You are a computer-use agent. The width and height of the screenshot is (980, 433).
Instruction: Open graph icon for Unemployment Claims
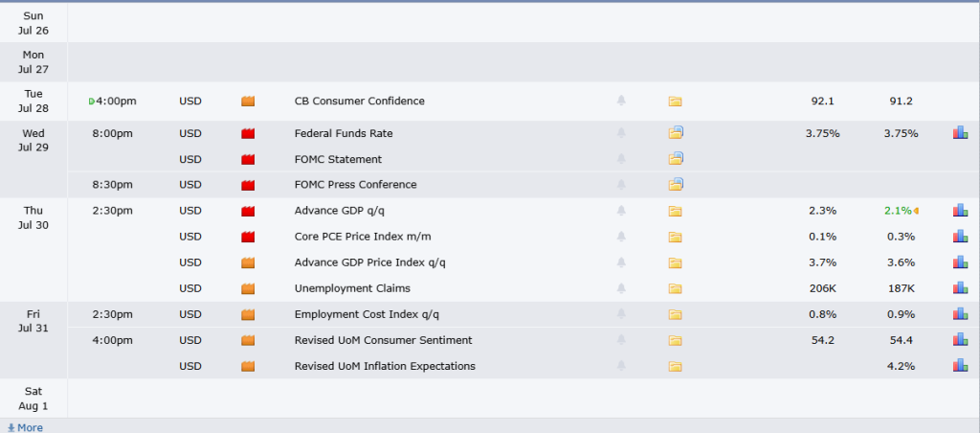[960, 287]
